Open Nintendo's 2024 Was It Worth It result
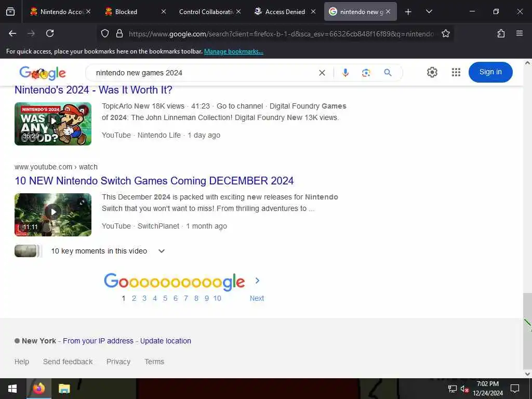532x399 pixels. point(94,90)
